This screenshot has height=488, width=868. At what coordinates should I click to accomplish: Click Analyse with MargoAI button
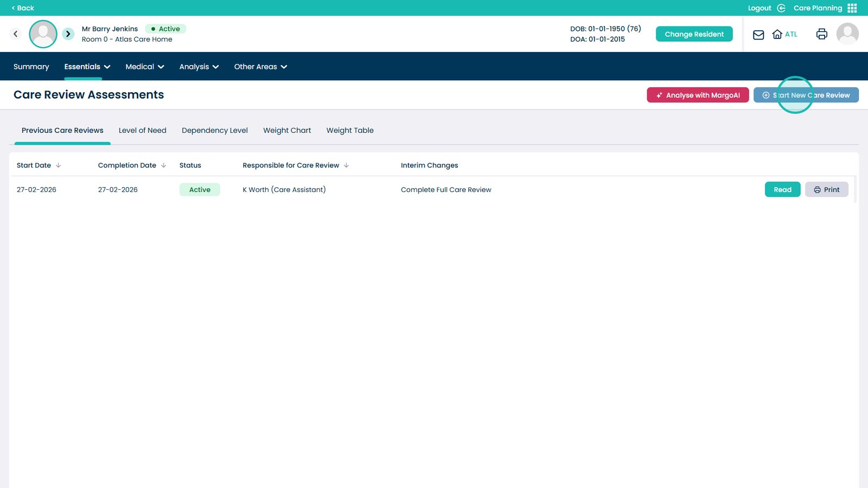tap(698, 95)
